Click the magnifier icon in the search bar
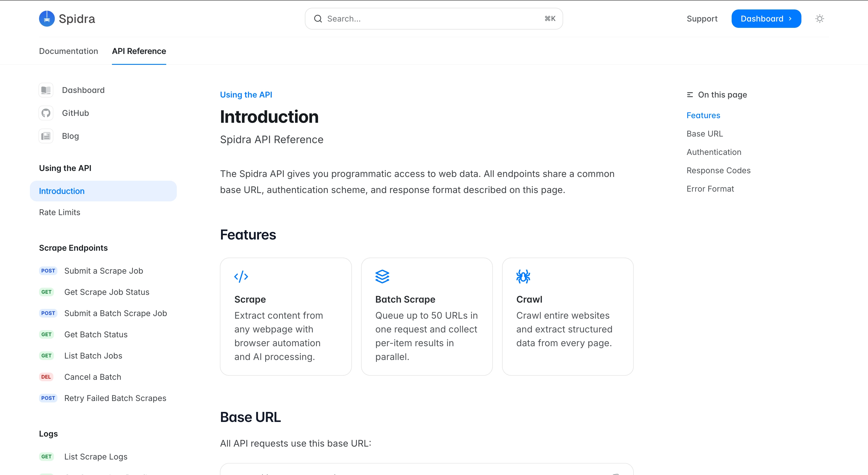 pos(318,19)
